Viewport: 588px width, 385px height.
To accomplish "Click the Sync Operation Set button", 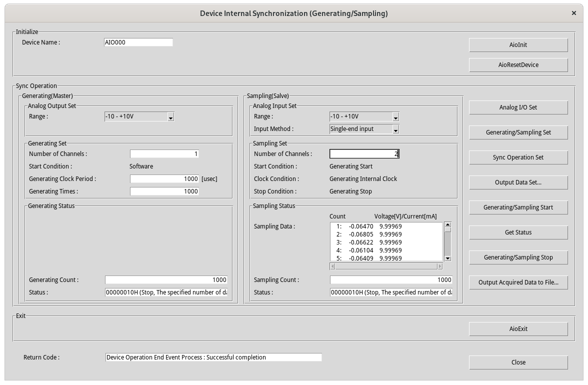I will click(x=518, y=157).
